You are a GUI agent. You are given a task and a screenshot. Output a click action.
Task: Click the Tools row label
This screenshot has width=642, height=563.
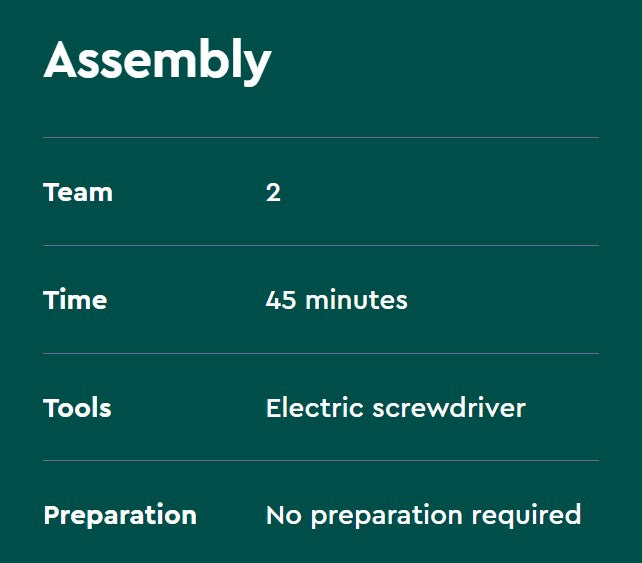click(77, 408)
